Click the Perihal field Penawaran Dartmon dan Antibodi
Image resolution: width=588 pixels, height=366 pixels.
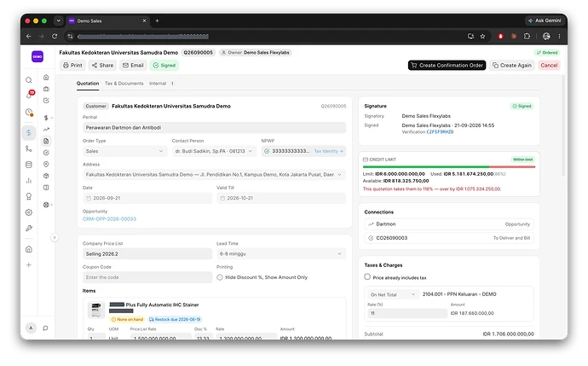[214, 128]
